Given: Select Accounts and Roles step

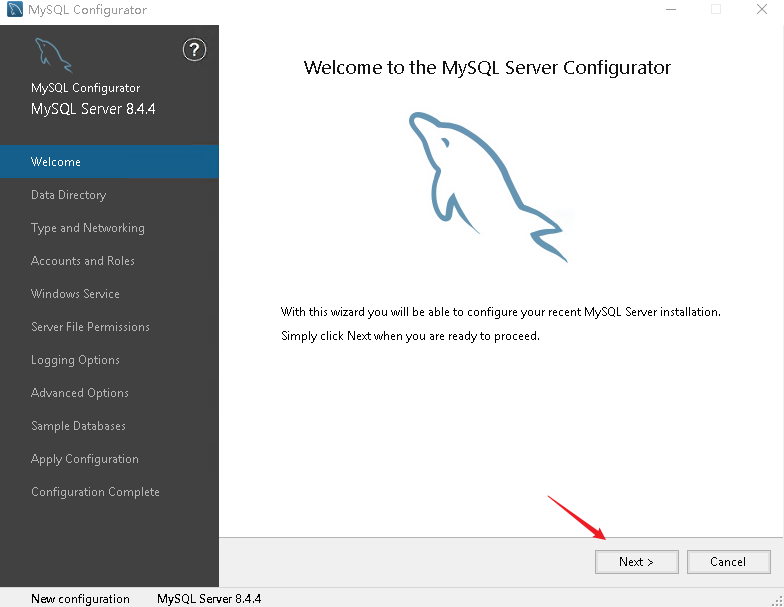Looking at the screenshot, I should point(110,260).
